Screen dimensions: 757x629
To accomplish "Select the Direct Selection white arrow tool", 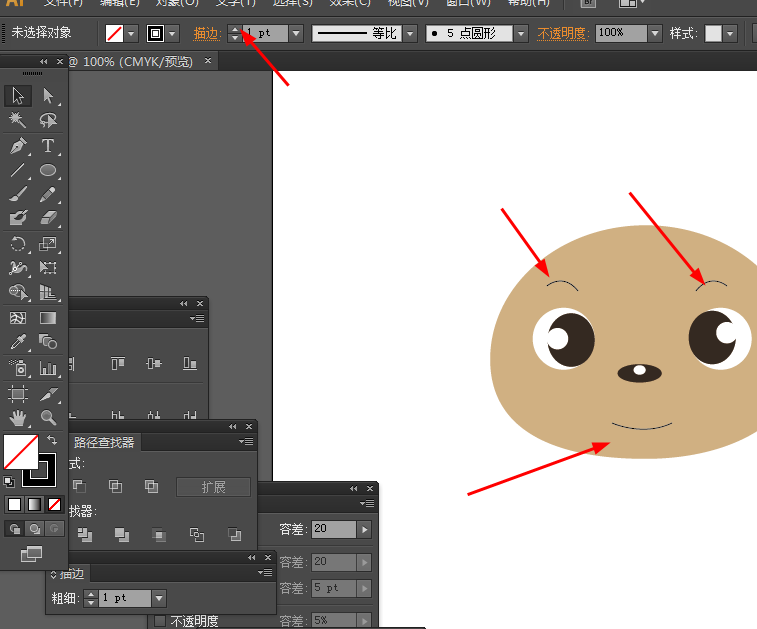I will point(48,97).
